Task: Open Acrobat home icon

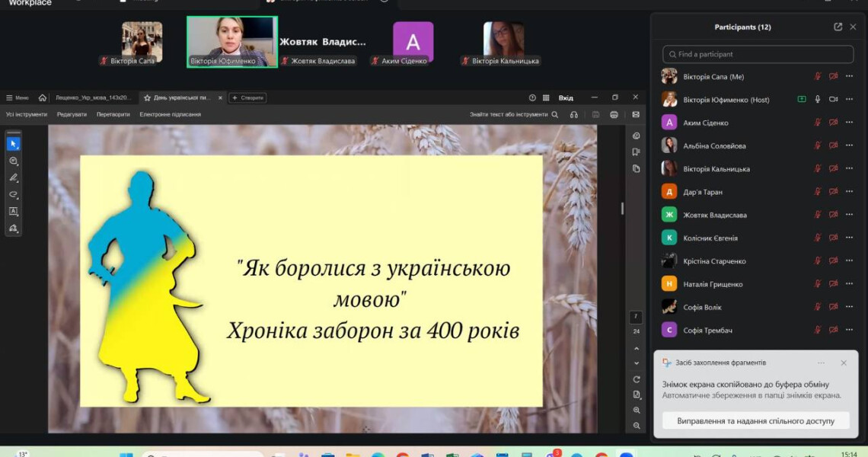Action: point(43,97)
